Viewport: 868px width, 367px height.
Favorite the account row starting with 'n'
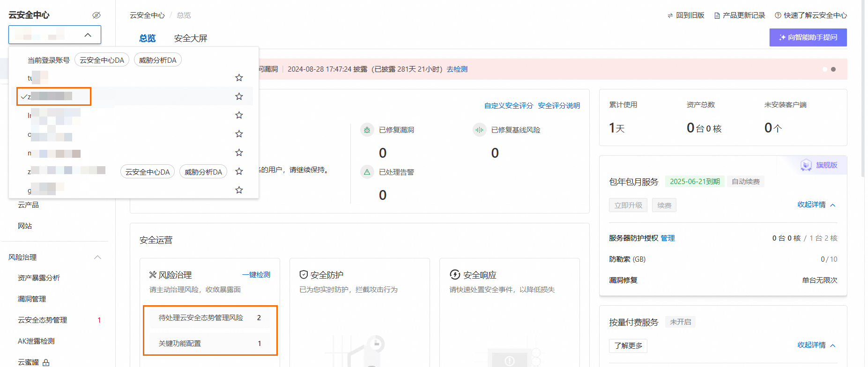coord(239,153)
